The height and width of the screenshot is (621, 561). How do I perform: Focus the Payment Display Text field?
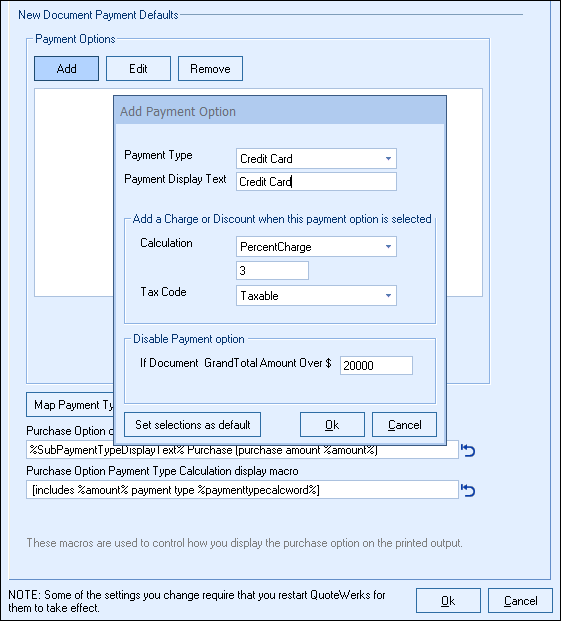(316, 181)
